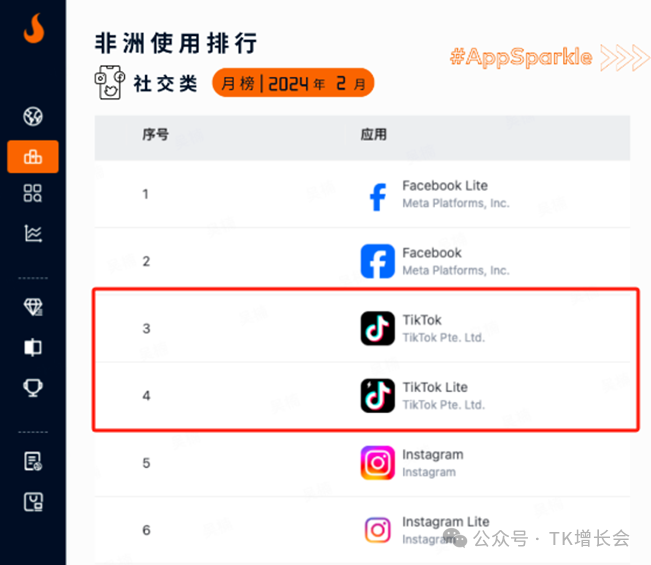Click the monthly 2024年2月 badge
Screen dimensions: 651x565
point(293,83)
